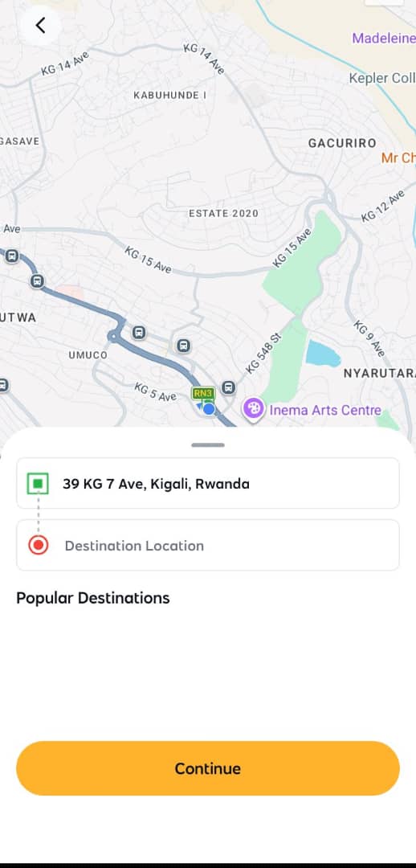Tap the ESTATE 2020 area label
This screenshot has height=868, width=416.
[223, 213]
